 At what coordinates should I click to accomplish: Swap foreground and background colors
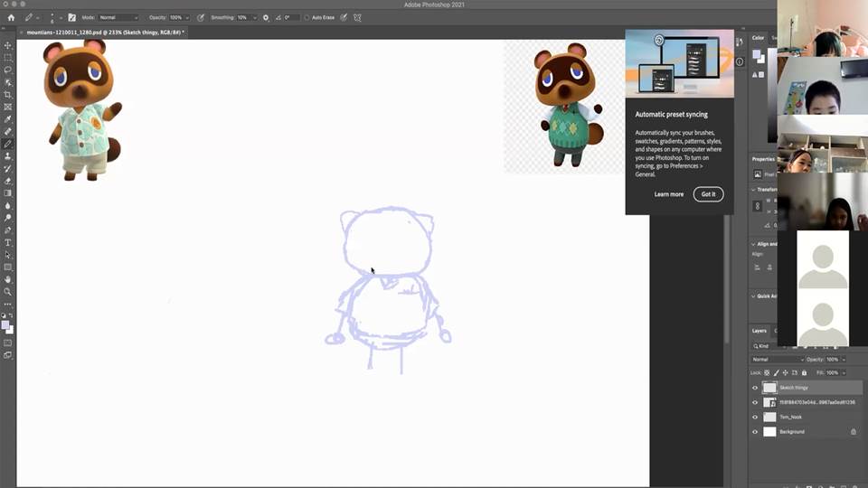pyautogui.click(x=11, y=315)
